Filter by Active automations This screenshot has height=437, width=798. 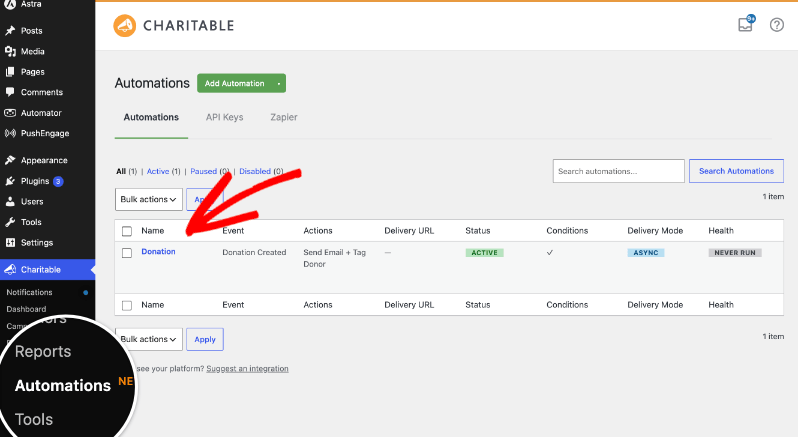158,171
